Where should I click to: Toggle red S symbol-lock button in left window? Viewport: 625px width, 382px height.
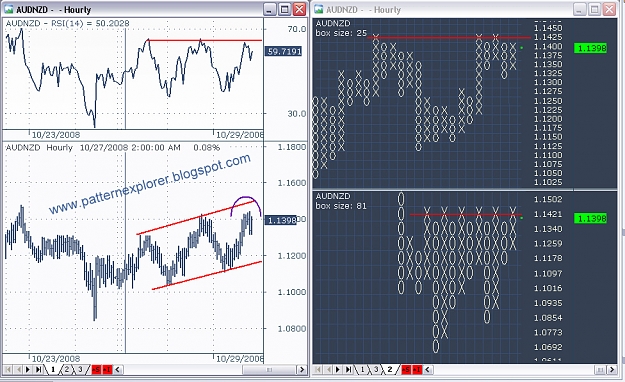pyautogui.click(x=96, y=370)
